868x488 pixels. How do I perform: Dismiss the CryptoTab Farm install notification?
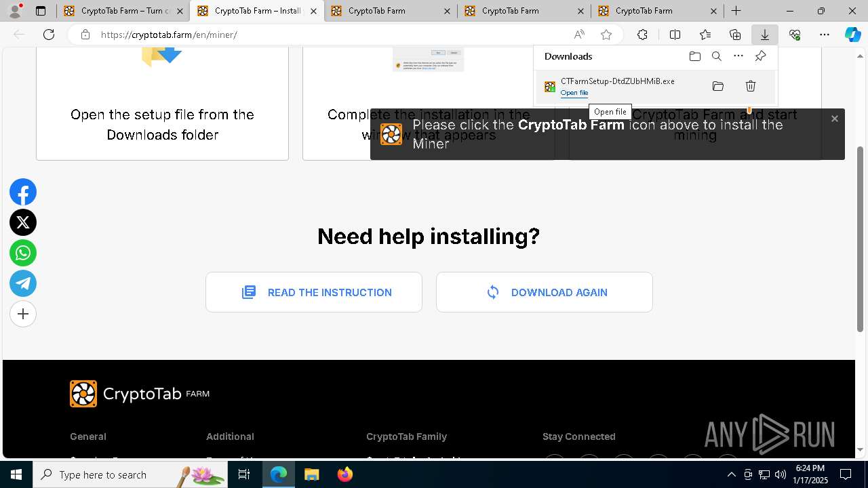tap(835, 119)
